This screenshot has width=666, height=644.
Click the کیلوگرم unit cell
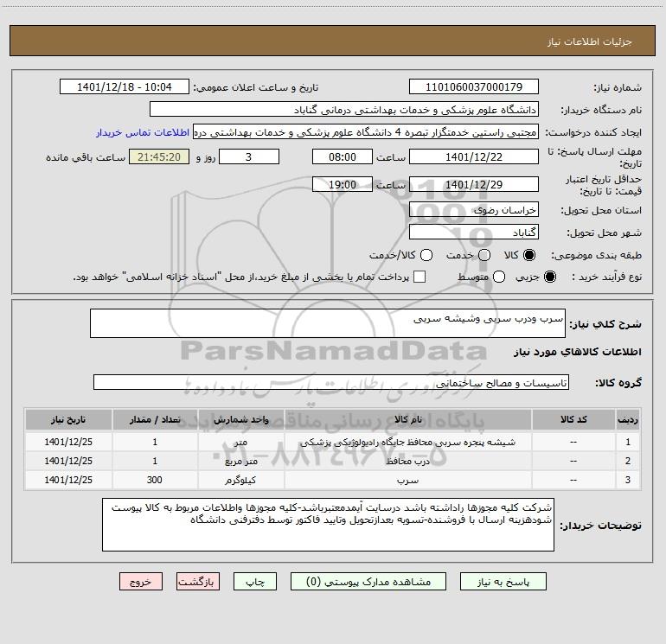tap(240, 480)
